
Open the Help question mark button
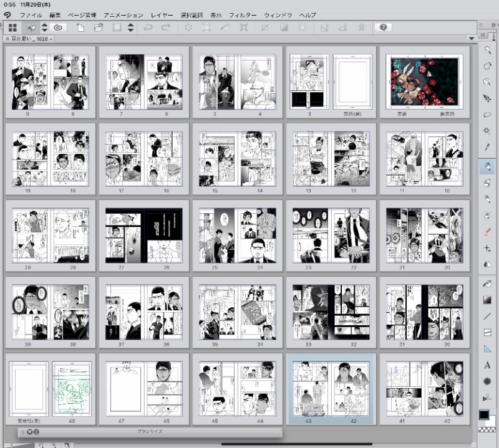tap(383, 27)
